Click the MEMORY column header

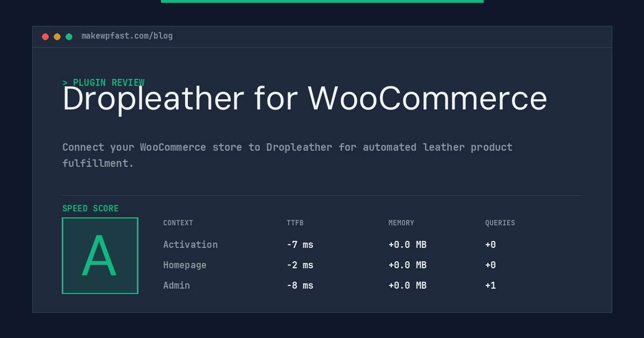click(x=401, y=223)
